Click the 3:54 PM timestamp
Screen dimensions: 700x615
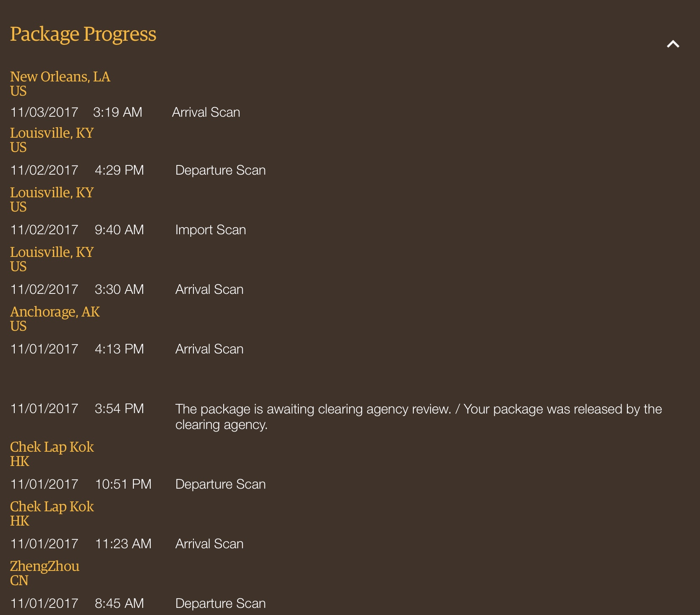119,409
